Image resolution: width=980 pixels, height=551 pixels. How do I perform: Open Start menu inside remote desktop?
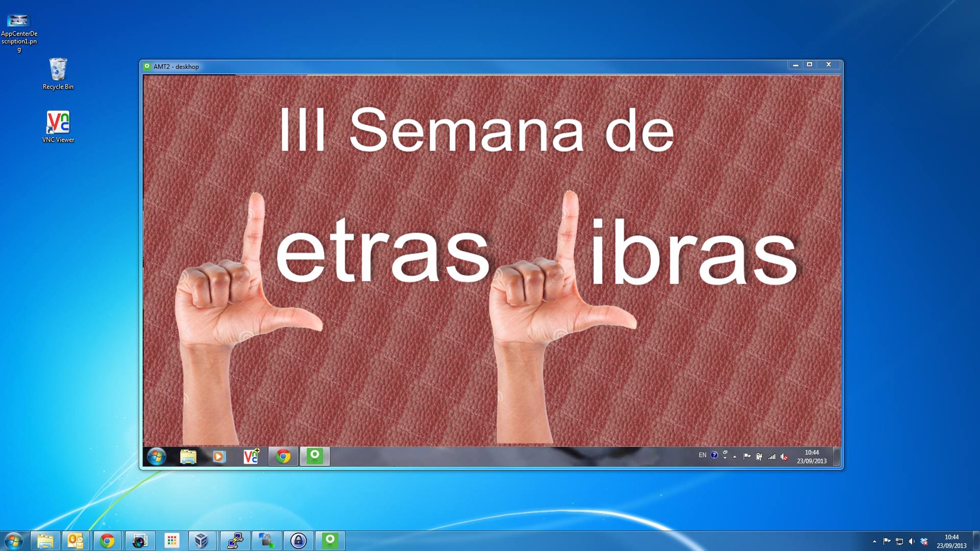[157, 457]
